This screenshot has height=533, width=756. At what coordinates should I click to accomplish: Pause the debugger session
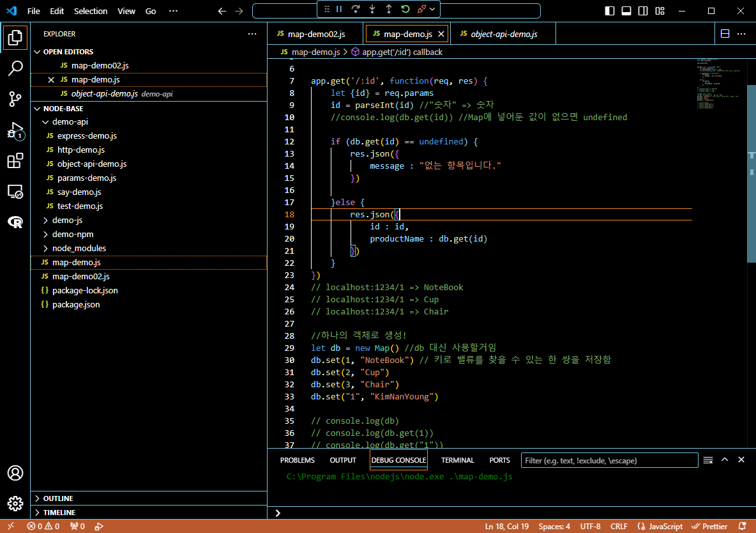click(x=339, y=10)
